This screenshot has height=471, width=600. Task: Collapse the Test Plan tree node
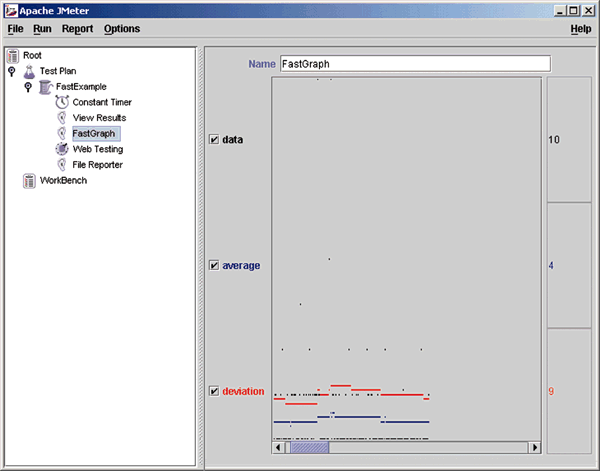point(11,72)
